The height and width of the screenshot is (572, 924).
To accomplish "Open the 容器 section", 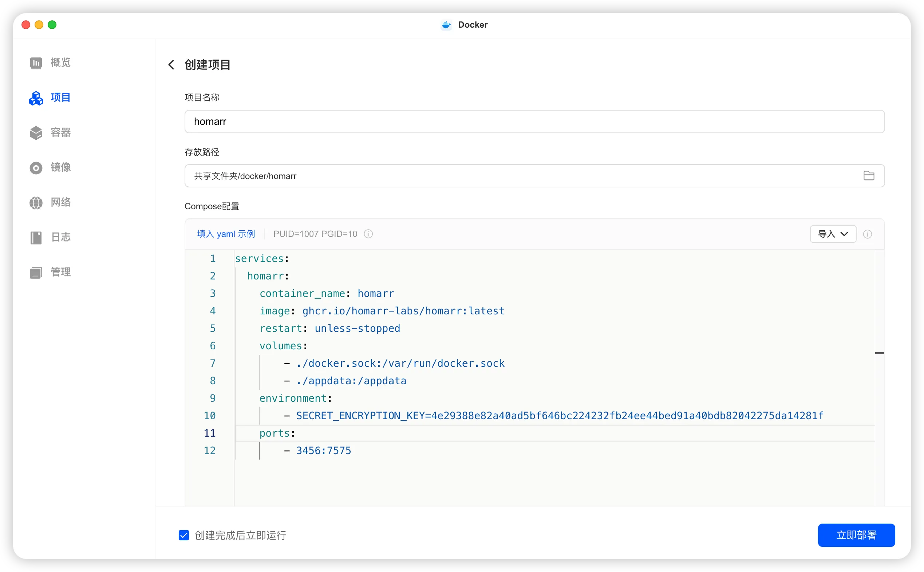I will (60, 132).
